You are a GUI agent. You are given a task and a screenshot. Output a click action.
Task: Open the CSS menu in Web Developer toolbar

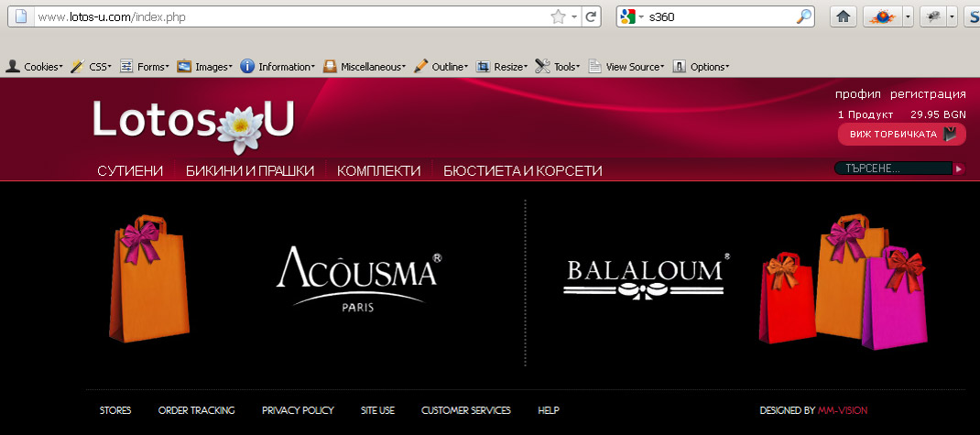click(x=91, y=66)
